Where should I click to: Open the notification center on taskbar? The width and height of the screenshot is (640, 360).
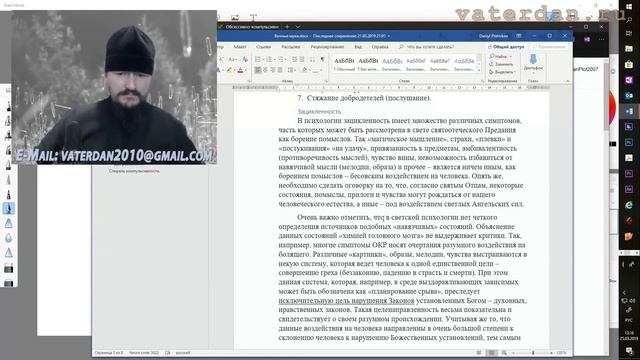[629, 351]
